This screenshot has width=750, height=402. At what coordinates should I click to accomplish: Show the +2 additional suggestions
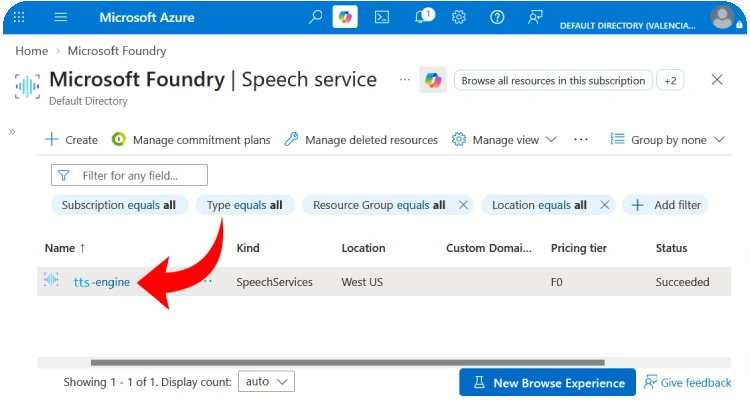[x=670, y=80]
